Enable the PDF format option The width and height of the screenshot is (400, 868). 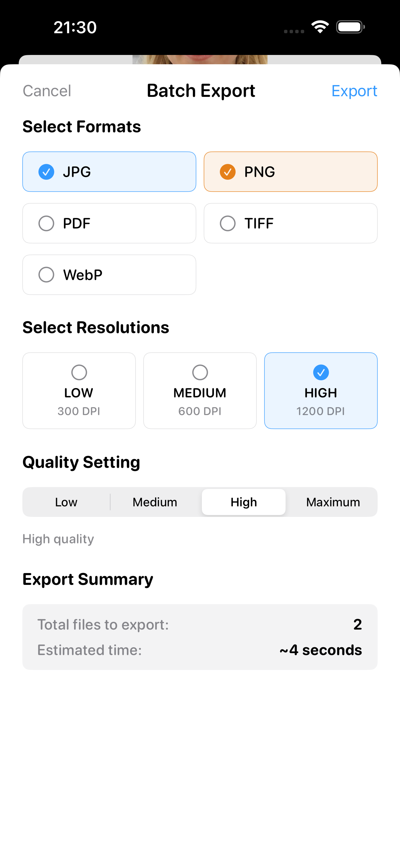(x=109, y=224)
